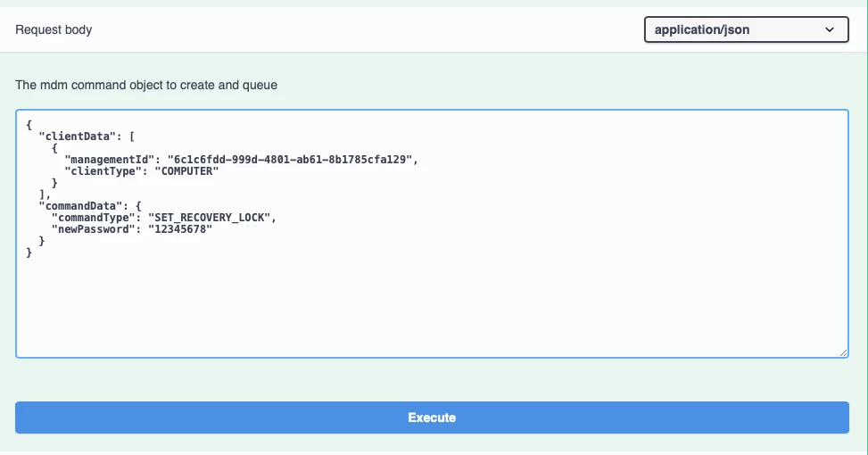Viewport: 868px width, 455px height.
Task: Click the blue Execute button
Action: click(432, 418)
